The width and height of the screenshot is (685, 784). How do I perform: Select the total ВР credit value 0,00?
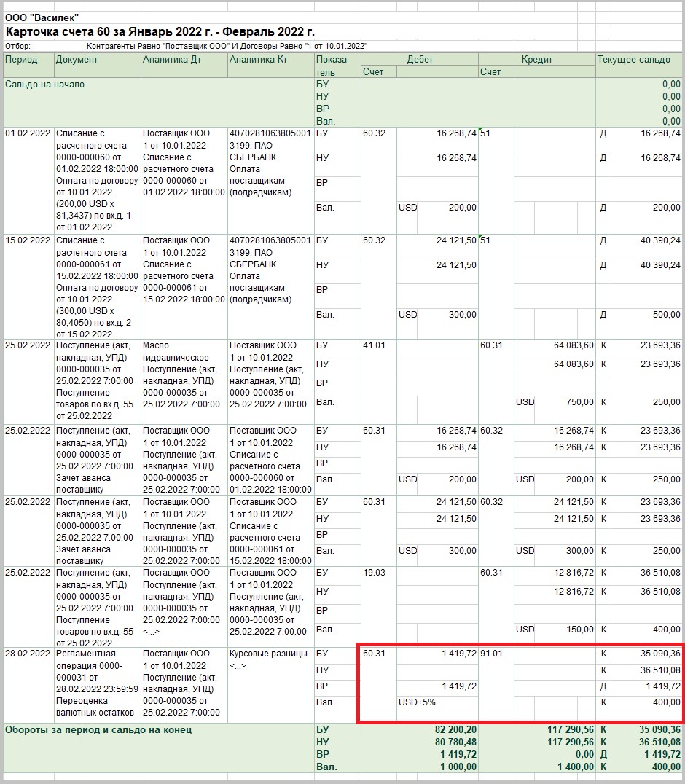[584, 755]
